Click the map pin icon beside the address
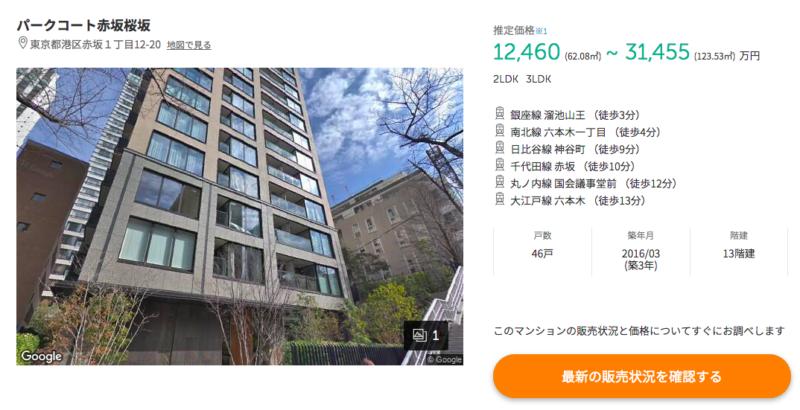Screen dimensions: 800x410 coord(22,43)
